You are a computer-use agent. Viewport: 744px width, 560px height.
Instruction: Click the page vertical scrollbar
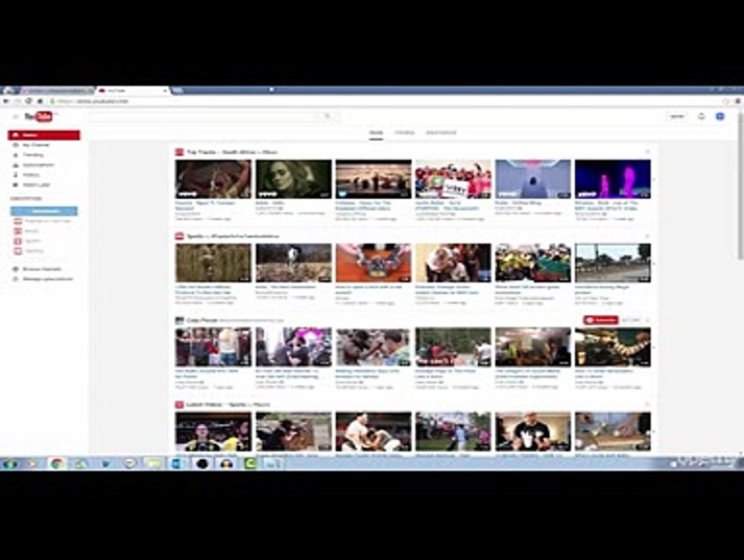pyautogui.click(x=740, y=185)
